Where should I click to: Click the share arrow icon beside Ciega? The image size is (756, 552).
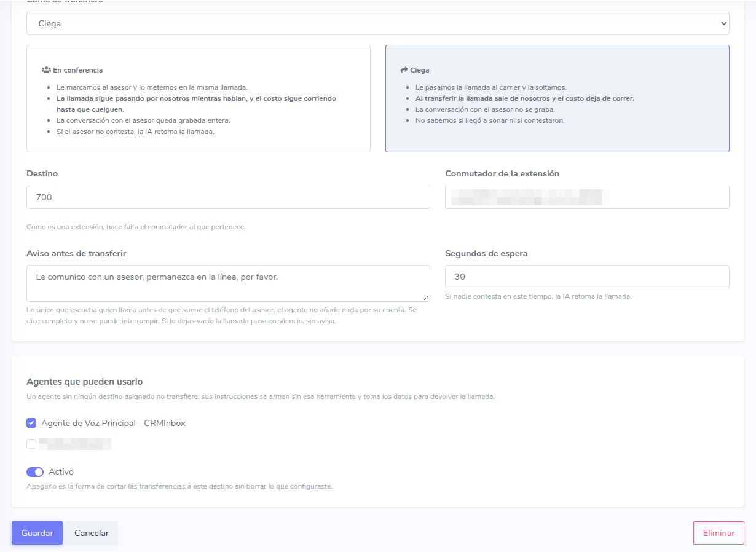pyautogui.click(x=404, y=70)
